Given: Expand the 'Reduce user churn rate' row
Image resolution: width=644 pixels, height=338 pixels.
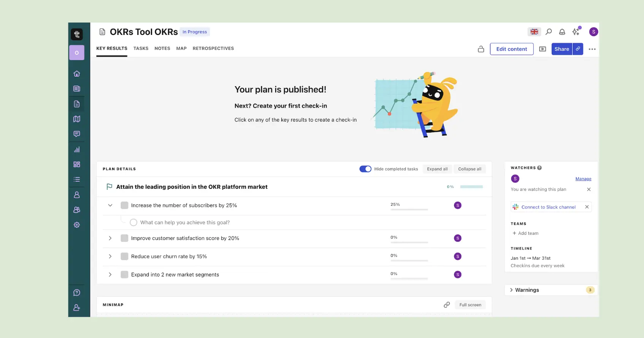Looking at the screenshot, I should (x=110, y=256).
